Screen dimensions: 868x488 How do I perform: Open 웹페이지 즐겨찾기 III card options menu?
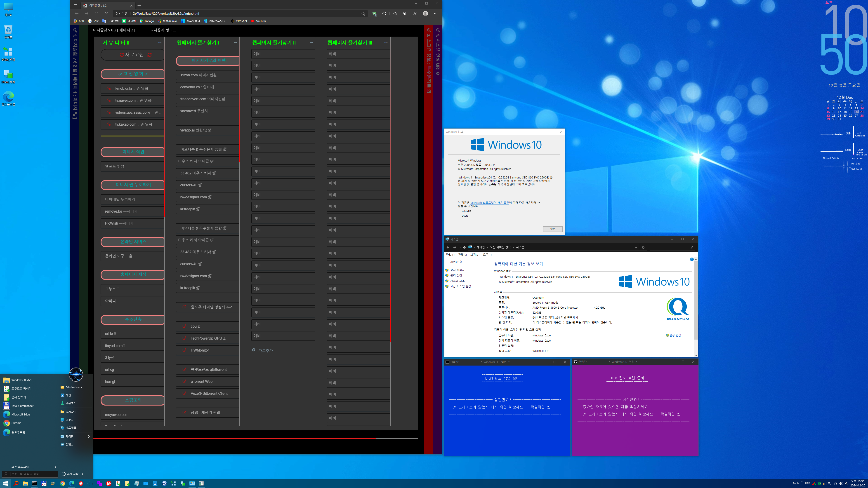click(x=386, y=43)
